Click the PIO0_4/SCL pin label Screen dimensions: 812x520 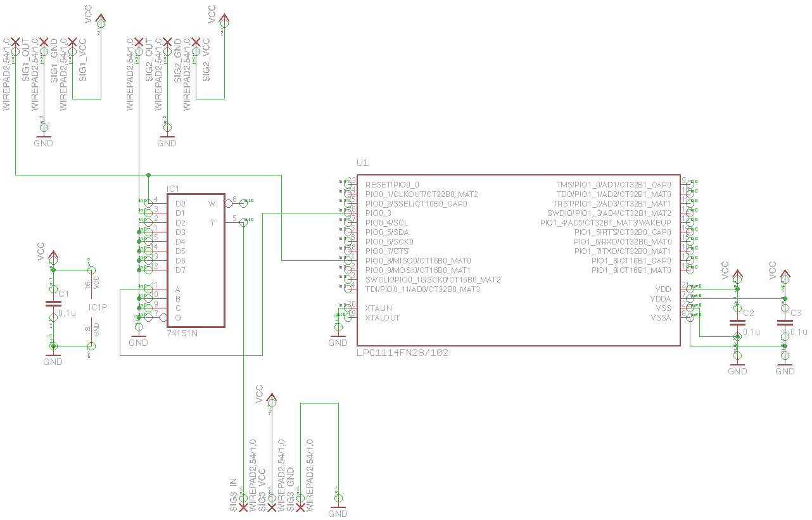[387, 223]
